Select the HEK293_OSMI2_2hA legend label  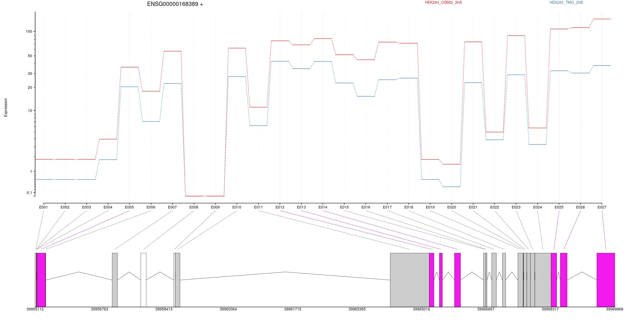443,2
